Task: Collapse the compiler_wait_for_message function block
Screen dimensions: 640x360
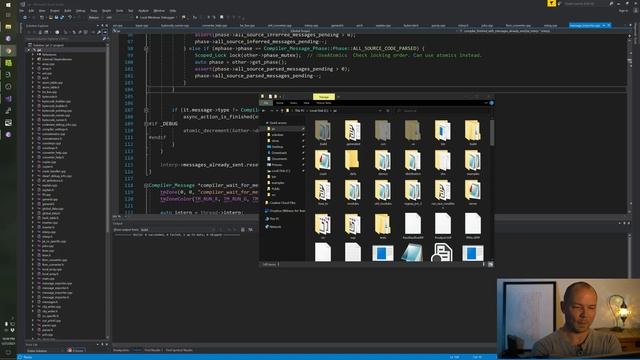Action: (146, 185)
